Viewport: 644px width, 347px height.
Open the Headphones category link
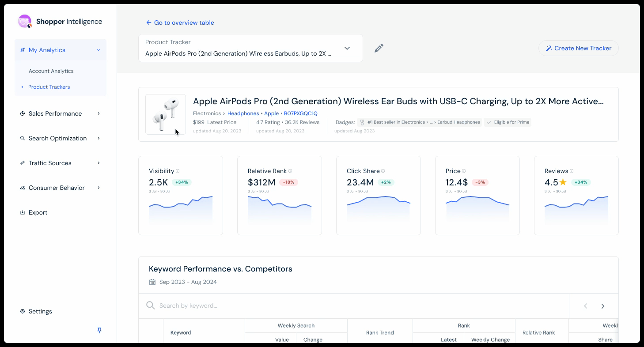(243, 113)
